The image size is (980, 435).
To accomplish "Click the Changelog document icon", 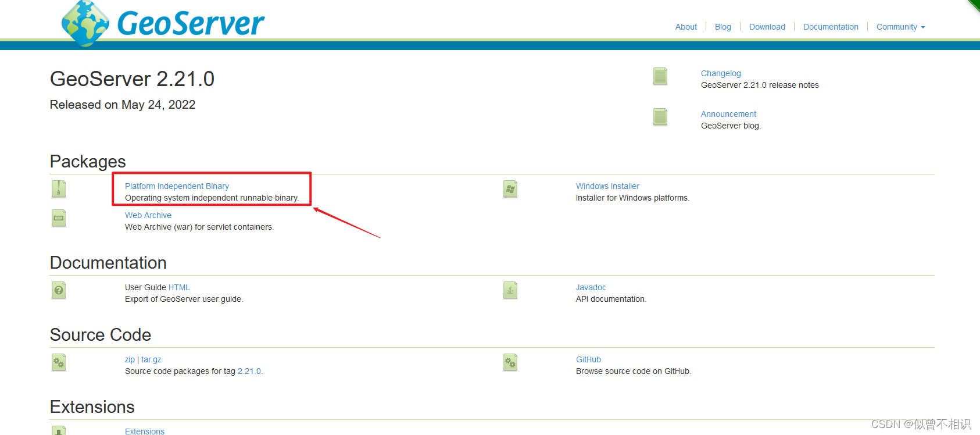I will pyautogui.click(x=660, y=76).
